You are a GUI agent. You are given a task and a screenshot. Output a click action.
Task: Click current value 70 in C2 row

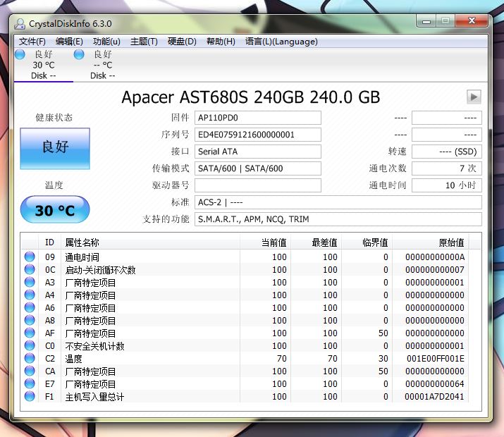coord(281,358)
